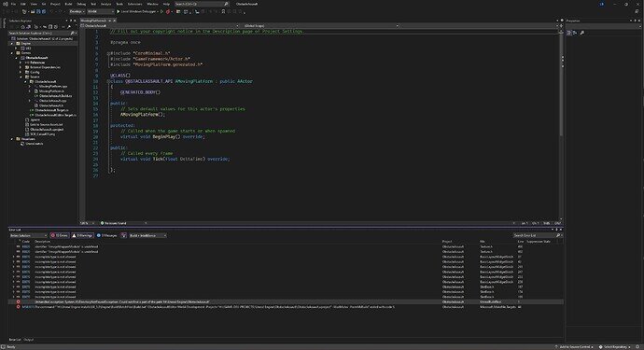Image resolution: width=644 pixels, height=350 pixels.
Task: Click the Select Repository status bar icon
Action: (x=600, y=346)
